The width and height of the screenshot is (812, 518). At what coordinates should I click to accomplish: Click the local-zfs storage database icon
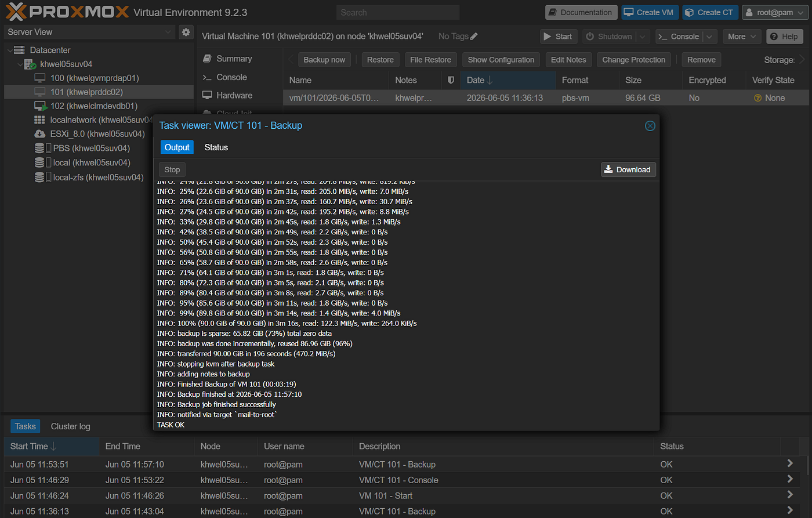pyautogui.click(x=39, y=177)
